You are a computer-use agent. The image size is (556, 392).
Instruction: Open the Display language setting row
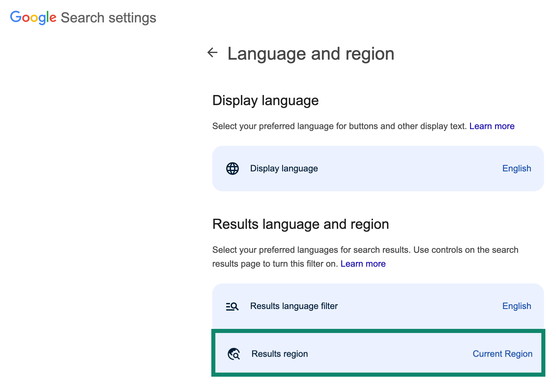coord(378,169)
